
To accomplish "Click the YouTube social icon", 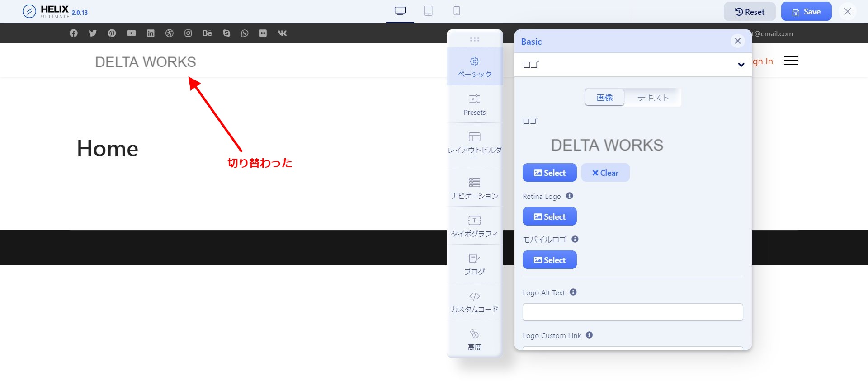I will (x=132, y=33).
